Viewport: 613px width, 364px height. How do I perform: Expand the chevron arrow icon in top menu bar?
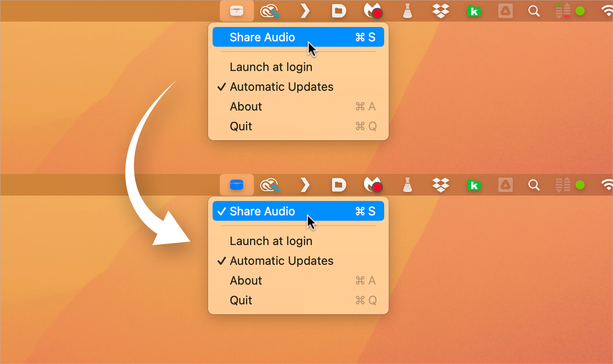(305, 11)
